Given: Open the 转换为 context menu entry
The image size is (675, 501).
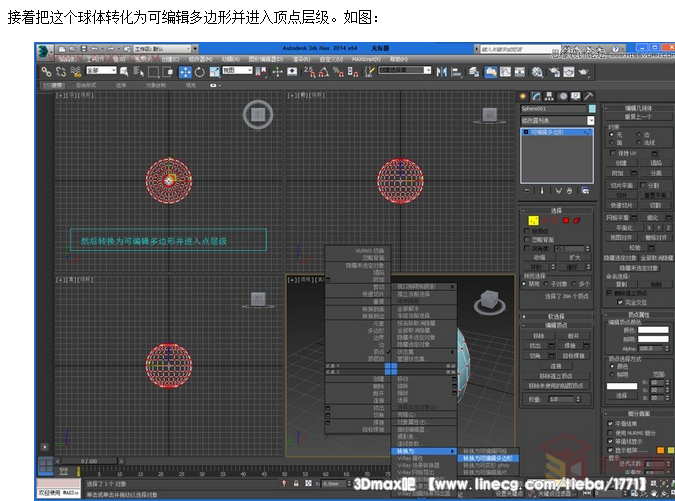Looking at the screenshot, I should coord(424,452).
